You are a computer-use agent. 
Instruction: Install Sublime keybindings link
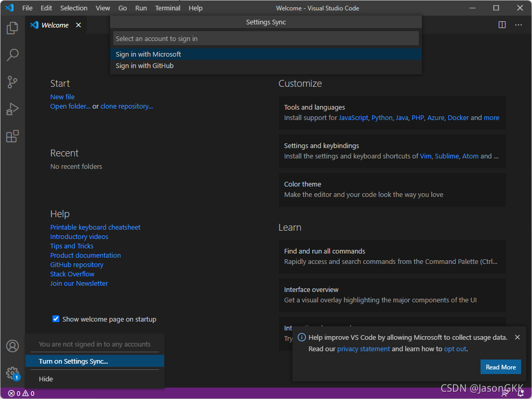click(x=447, y=156)
